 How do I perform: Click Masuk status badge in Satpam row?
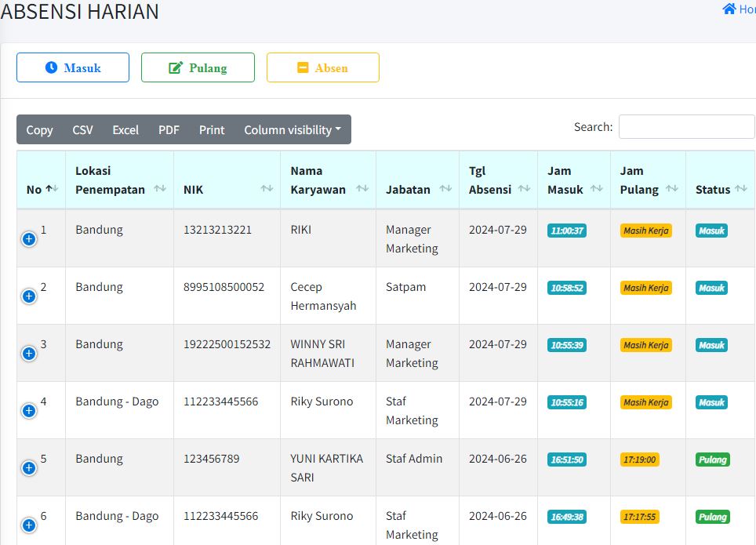point(711,288)
